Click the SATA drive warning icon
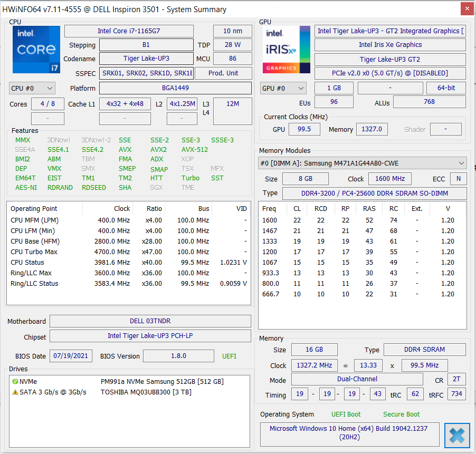 coord(15,392)
